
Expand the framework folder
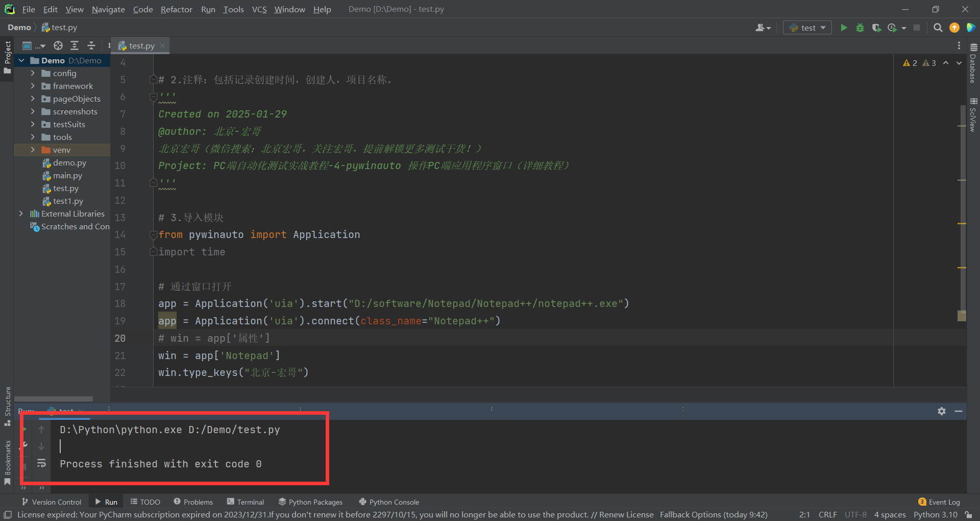[x=33, y=86]
